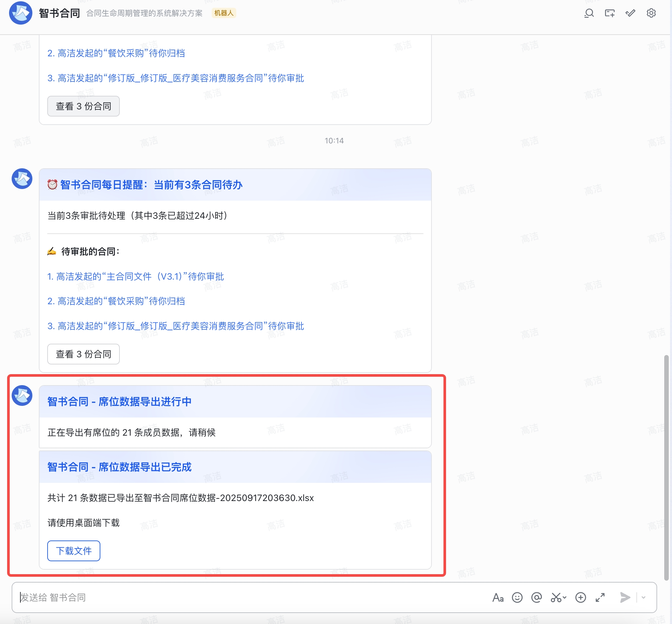Open the tasks checkmark icon
The image size is (672, 624).
630,13
